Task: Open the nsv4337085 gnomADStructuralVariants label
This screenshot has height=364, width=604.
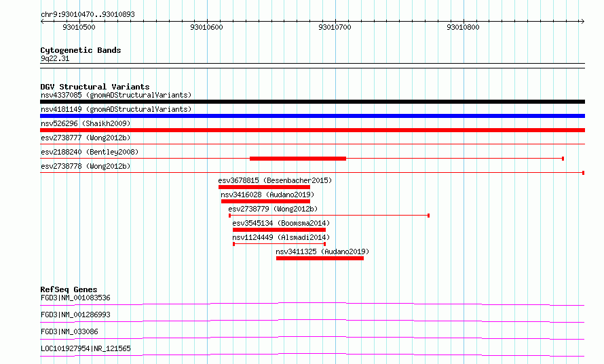Action: pos(116,95)
